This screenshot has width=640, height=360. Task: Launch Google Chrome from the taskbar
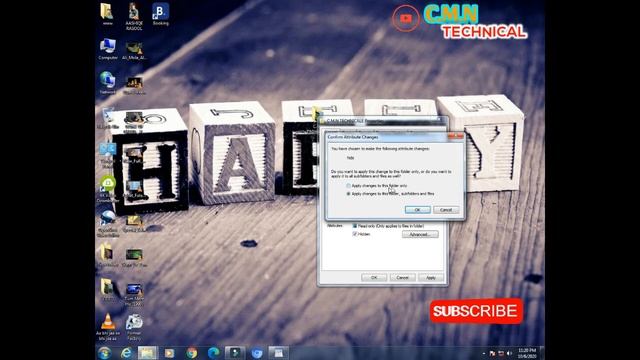coord(191,353)
